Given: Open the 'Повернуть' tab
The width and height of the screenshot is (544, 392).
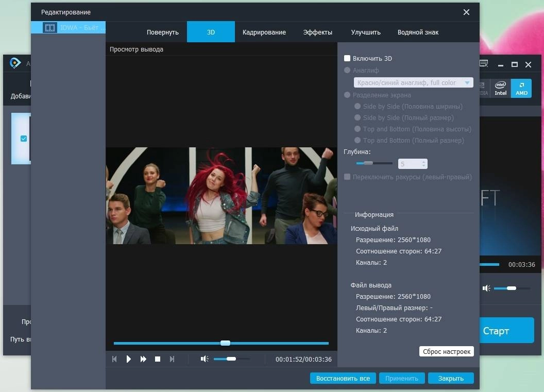Looking at the screenshot, I should tap(163, 32).
